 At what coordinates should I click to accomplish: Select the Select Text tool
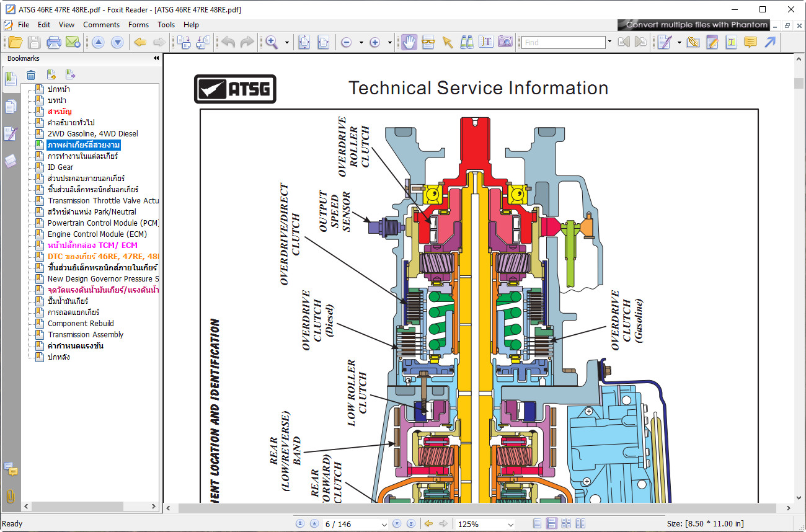pos(486,42)
